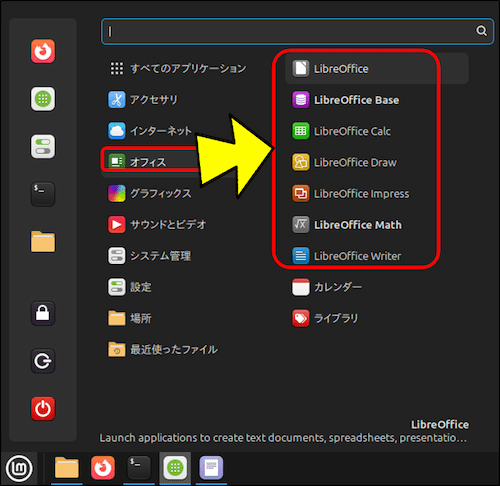Click the Linux Mint menu button

point(19,468)
